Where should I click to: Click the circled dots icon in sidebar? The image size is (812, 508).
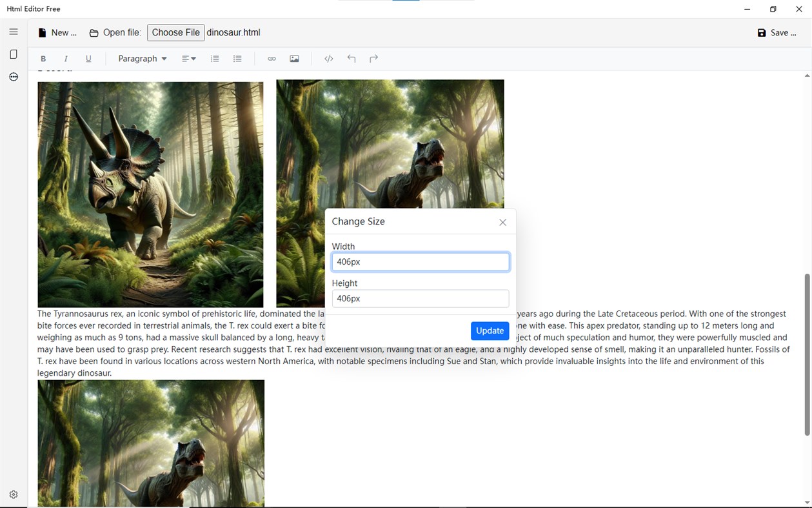(x=14, y=77)
